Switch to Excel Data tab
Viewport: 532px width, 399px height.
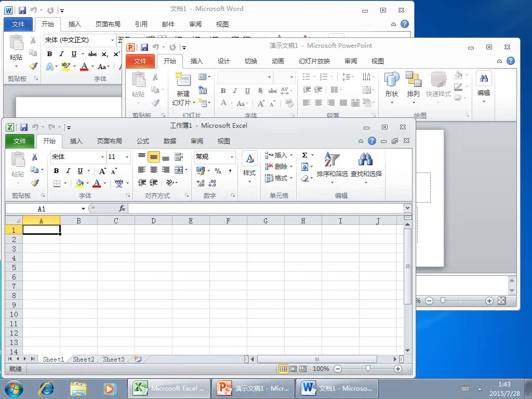(x=170, y=141)
